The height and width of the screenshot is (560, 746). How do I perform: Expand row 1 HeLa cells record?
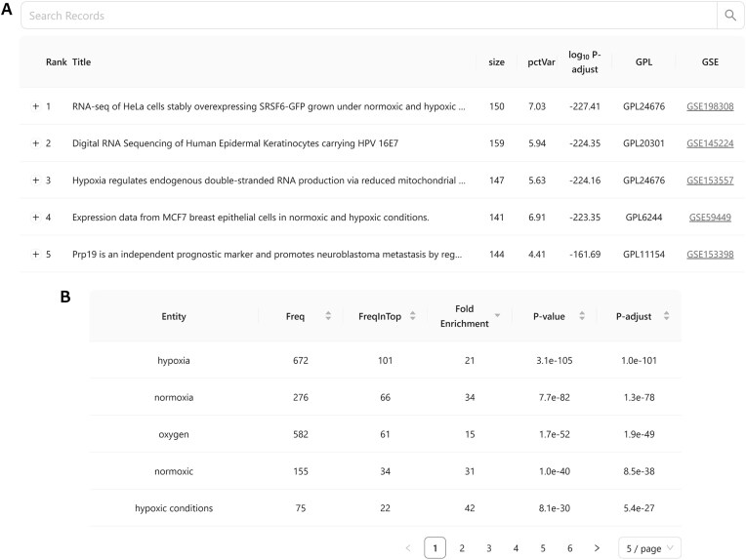36,106
